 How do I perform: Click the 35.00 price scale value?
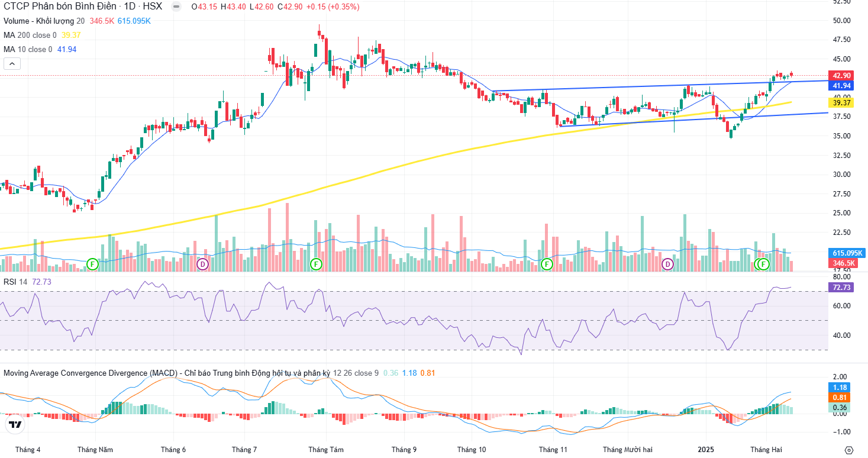[841, 136]
